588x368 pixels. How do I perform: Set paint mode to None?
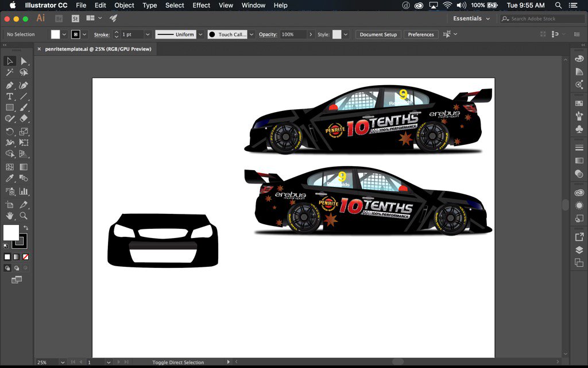pyautogui.click(x=25, y=257)
